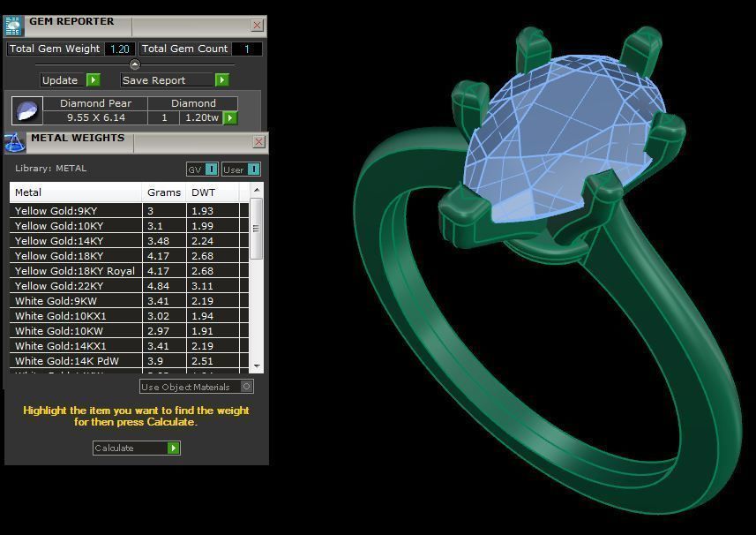This screenshot has width=756, height=535.
Task: Click the green arrow next to Update
Action: (93, 80)
